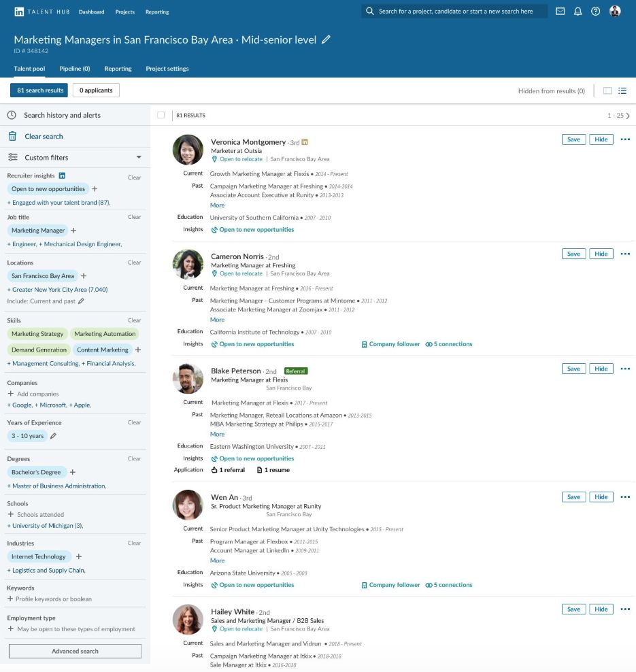The width and height of the screenshot is (636, 672).
Task: Collapse the Custom filters section
Action: 137,157
